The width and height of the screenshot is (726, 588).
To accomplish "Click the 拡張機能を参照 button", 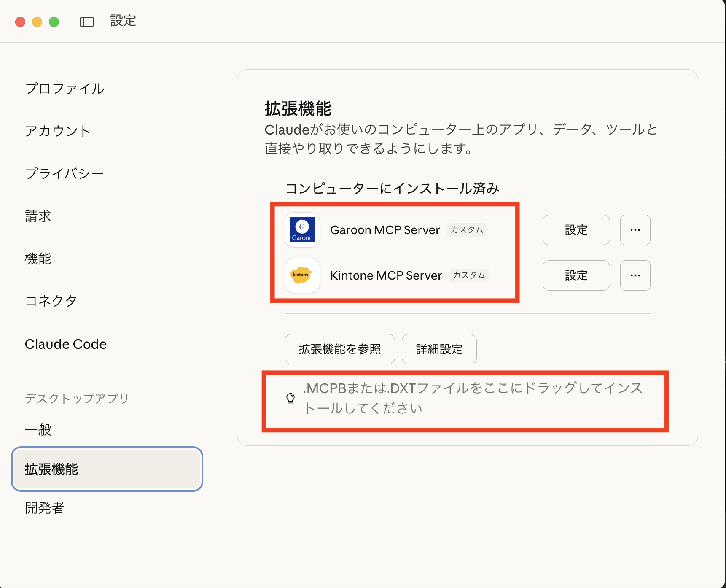I will (339, 349).
